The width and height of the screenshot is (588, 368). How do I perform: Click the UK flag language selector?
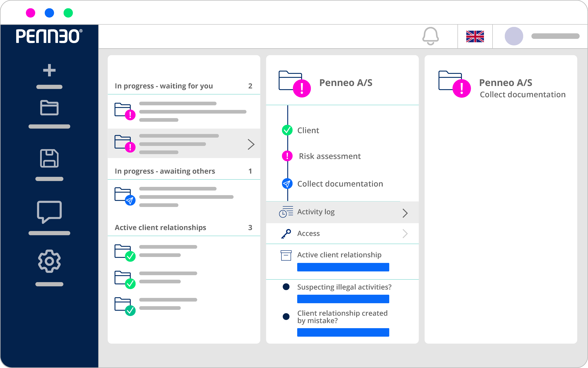(x=475, y=37)
